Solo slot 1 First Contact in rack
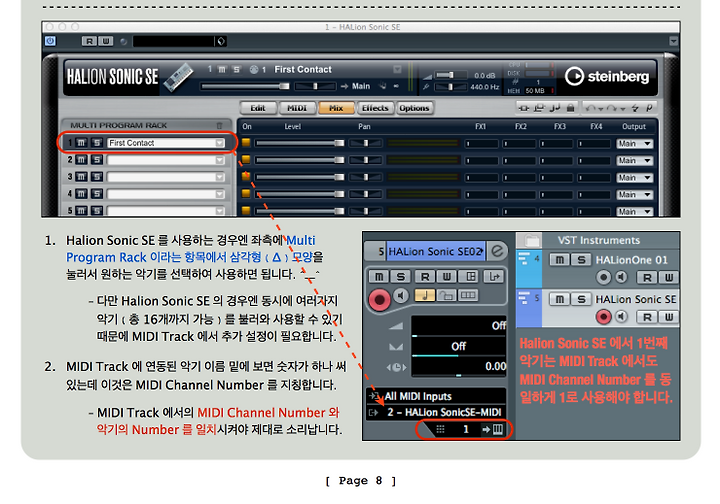The image size is (720, 504). point(96,143)
